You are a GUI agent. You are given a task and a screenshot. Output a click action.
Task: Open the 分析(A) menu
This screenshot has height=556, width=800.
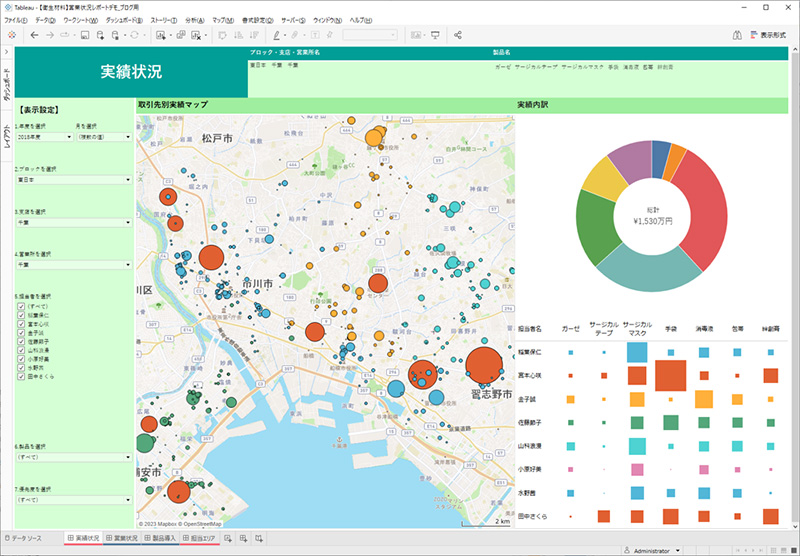click(192, 20)
